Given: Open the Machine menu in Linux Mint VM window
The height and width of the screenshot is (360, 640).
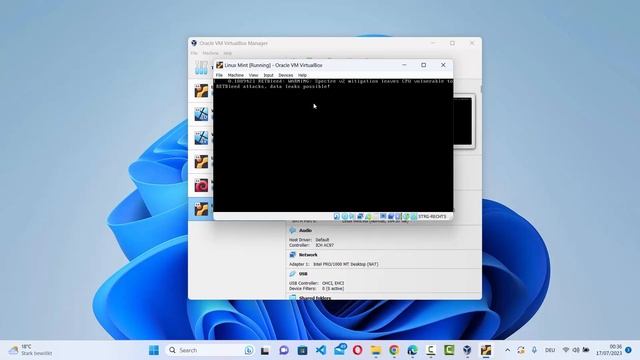Looking at the screenshot, I should point(236,75).
